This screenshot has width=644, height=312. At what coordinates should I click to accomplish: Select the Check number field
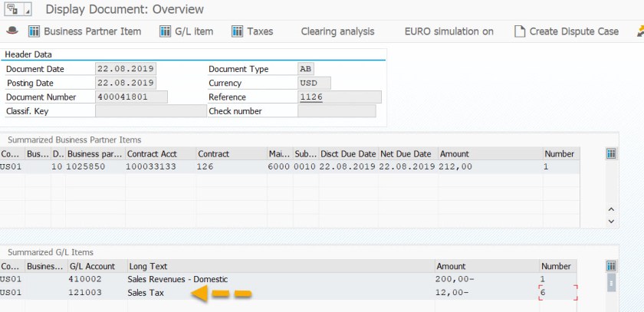tap(337, 111)
